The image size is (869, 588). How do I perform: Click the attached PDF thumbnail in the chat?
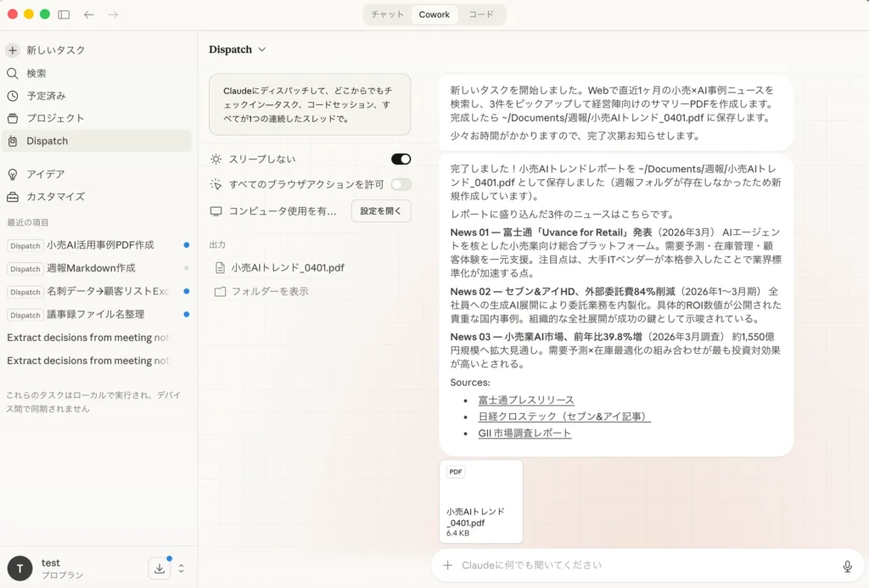(480, 500)
